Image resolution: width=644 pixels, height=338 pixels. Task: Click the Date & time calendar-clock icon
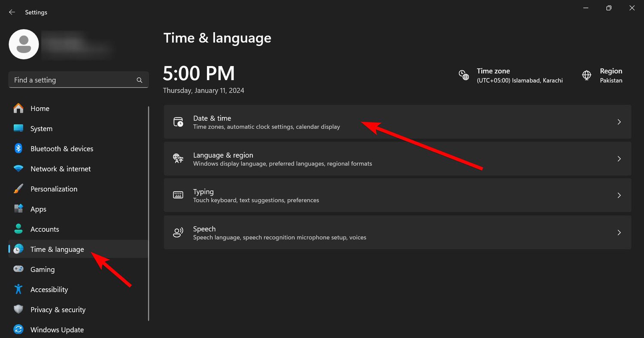[178, 122]
